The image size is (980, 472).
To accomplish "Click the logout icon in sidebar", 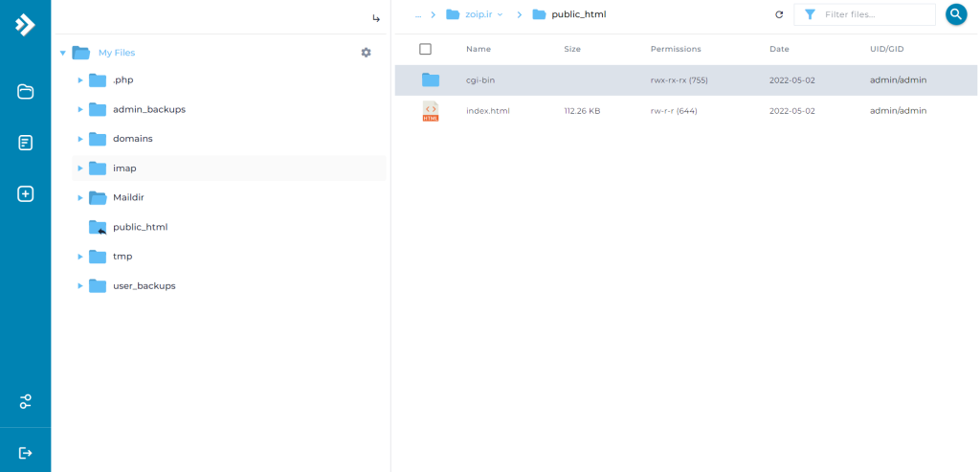I will (26, 453).
